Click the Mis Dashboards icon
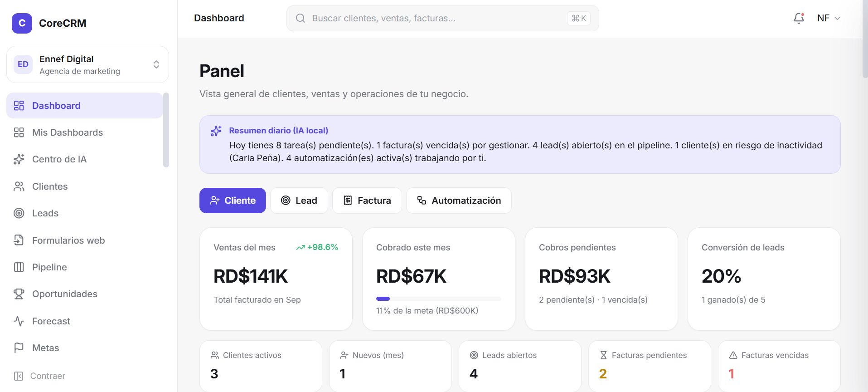Screen dimensions: 868x392 click(19, 132)
